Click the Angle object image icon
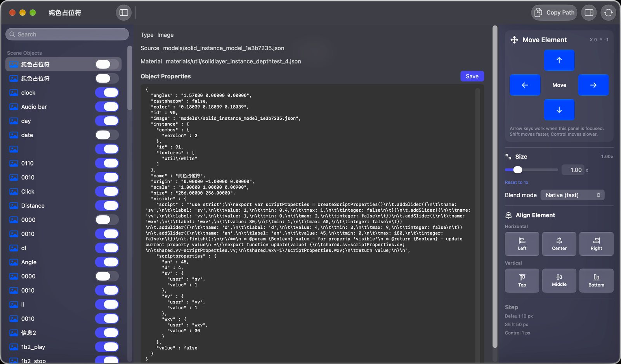This screenshot has height=364, width=621. coord(14,262)
